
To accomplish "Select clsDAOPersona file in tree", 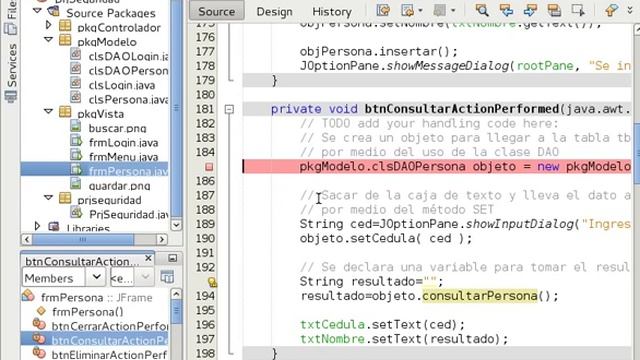I will (x=128, y=71).
